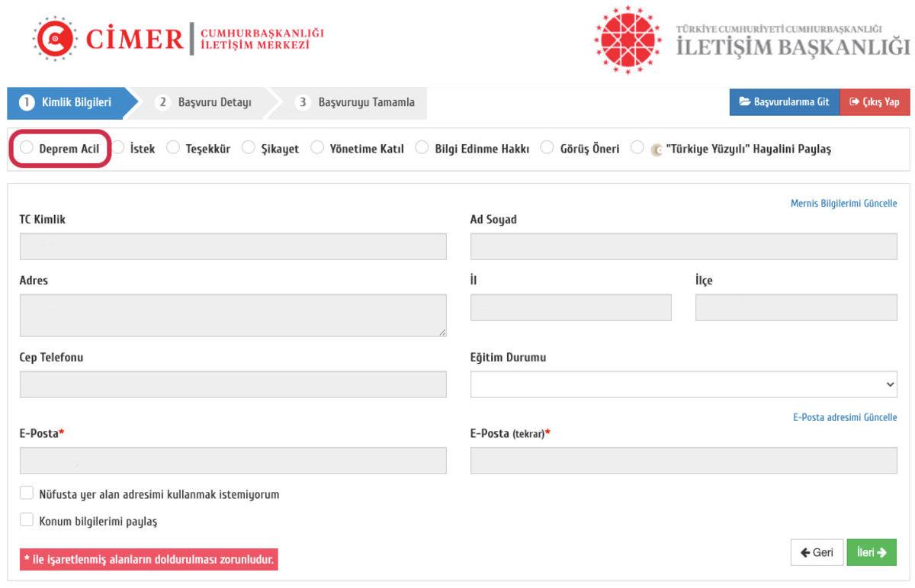Open E-Posta adresimi Güncelle link
Viewport: 915px width, 588px height.
point(845,417)
